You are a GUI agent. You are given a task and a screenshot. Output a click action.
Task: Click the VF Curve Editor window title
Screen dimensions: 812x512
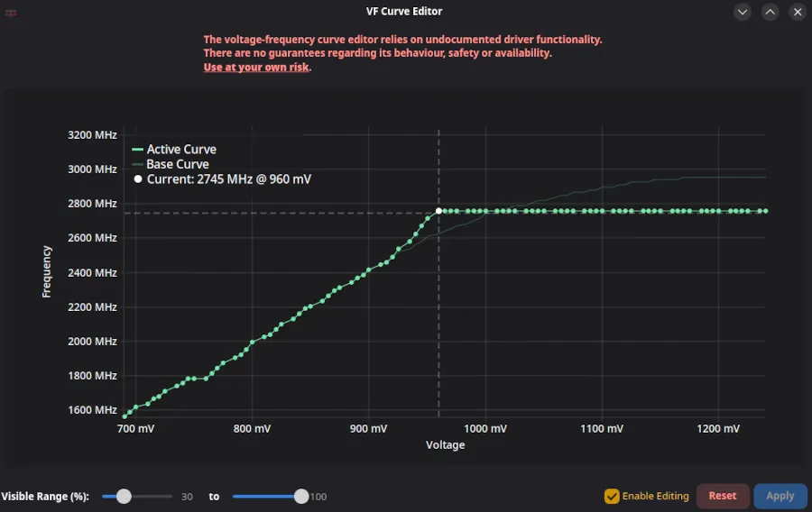click(405, 12)
